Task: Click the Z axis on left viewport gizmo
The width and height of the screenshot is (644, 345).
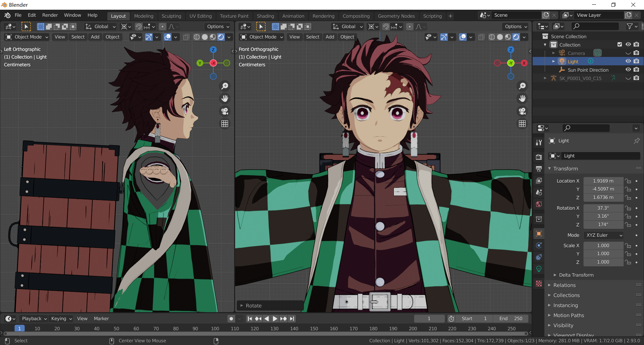Action: [213, 50]
